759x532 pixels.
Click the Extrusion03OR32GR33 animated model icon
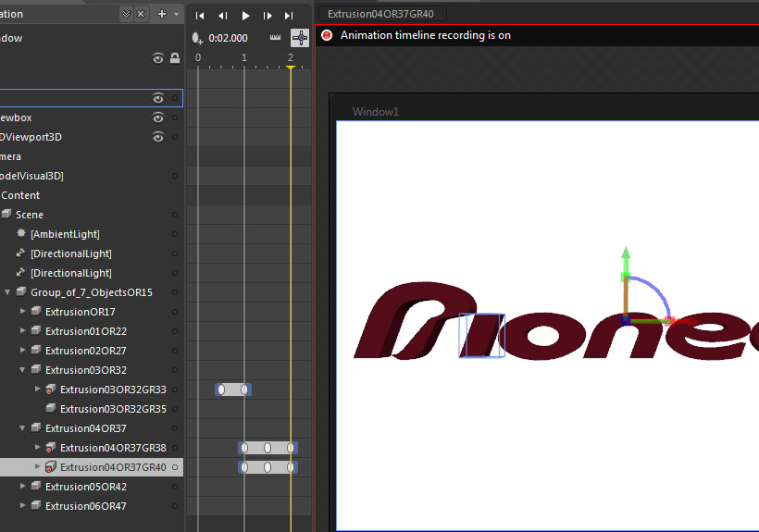pos(50,390)
